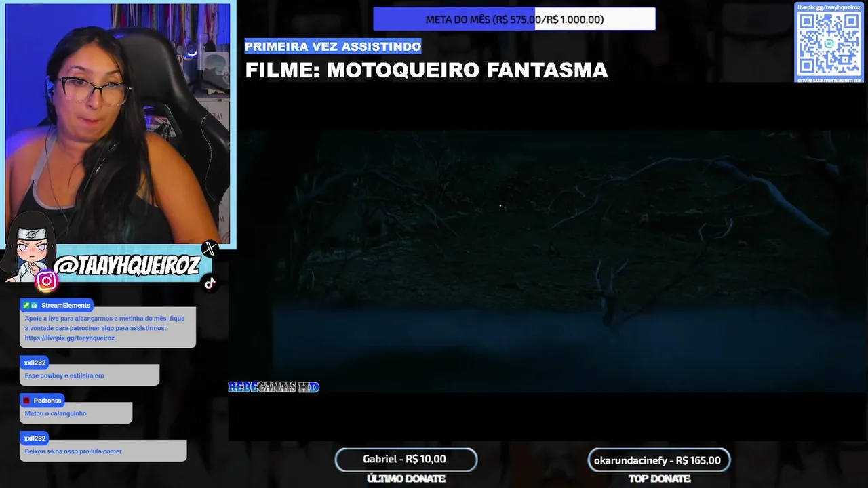Click the 'TOP DONATE' label

pyautogui.click(x=659, y=479)
